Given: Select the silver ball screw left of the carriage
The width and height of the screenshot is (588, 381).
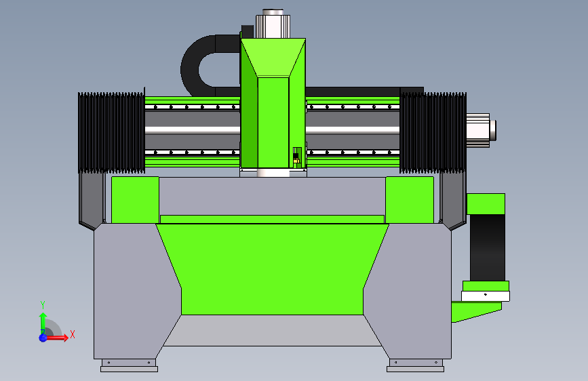Looking at the screenshot, I should click(x=193, y=130).
